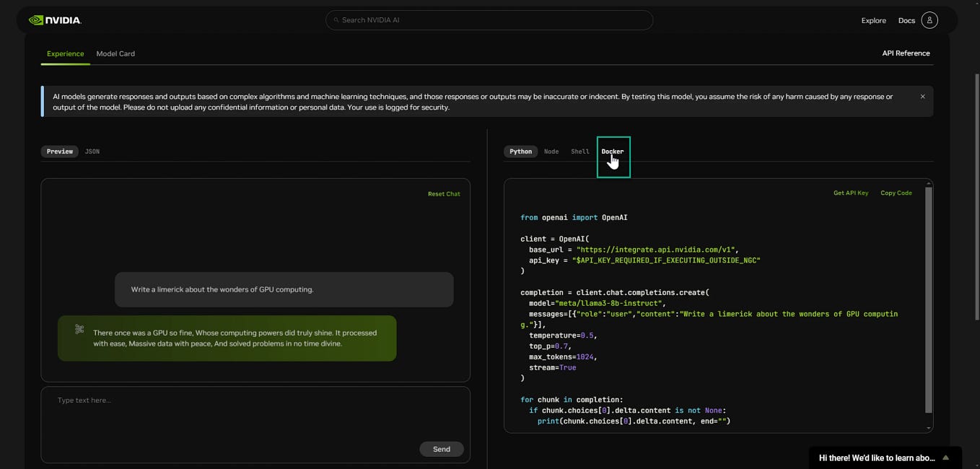Open the Docker code tab

point(613,152)
